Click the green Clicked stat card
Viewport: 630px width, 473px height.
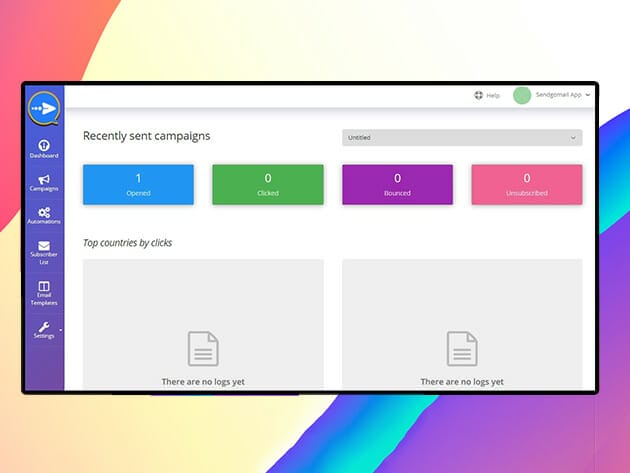pos(268,185)
